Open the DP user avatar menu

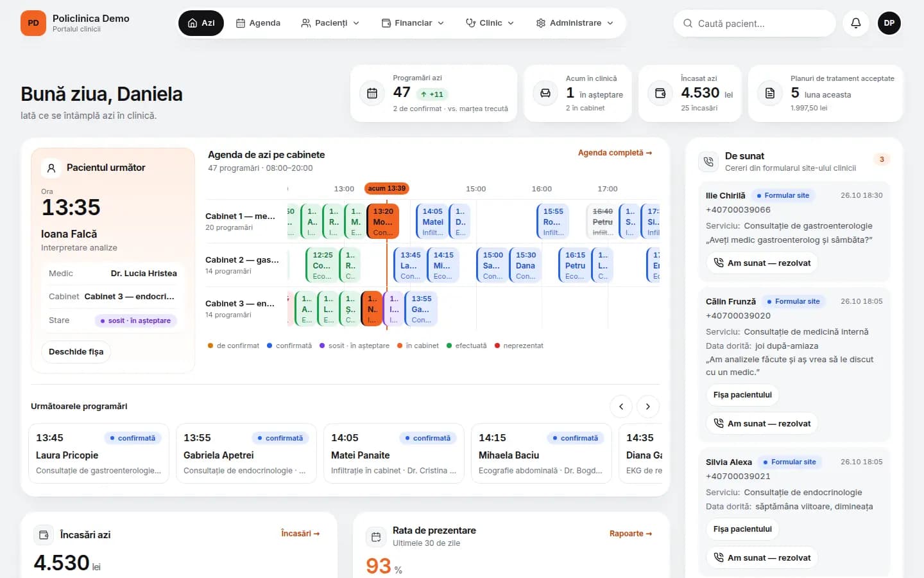pos(889,23)
